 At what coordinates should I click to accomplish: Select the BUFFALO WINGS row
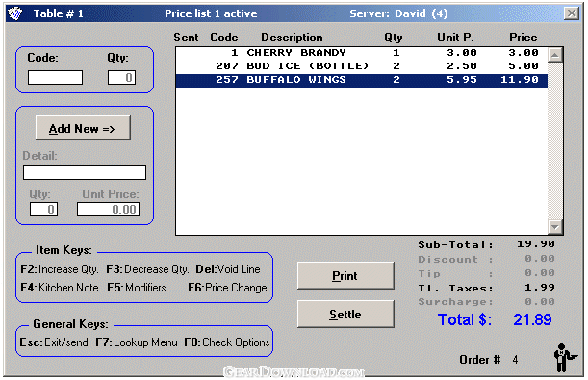[x=362, y=80]
